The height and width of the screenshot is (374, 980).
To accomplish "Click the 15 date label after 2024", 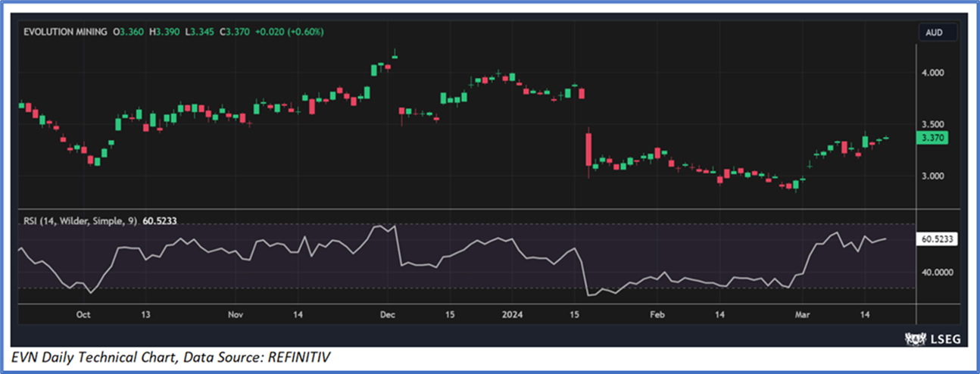I will [x=575, y=314].
